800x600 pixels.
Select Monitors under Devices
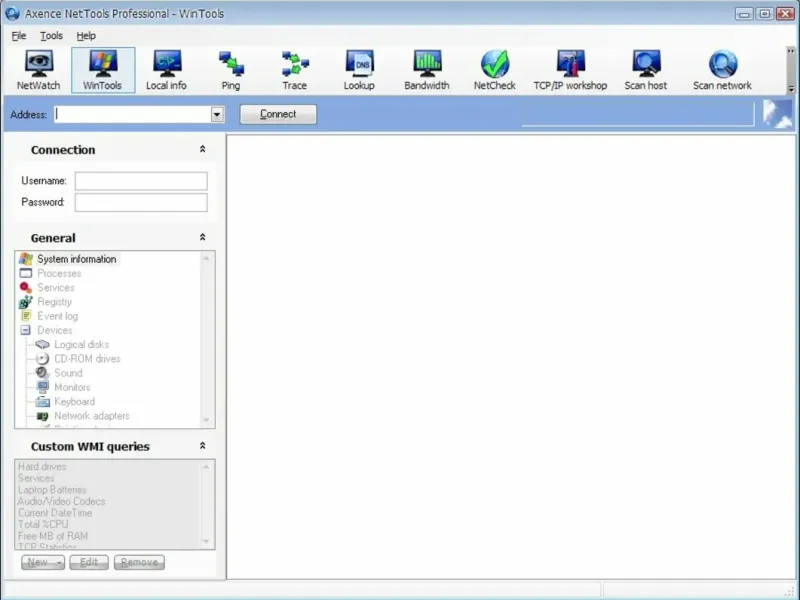tap(72, 388)
